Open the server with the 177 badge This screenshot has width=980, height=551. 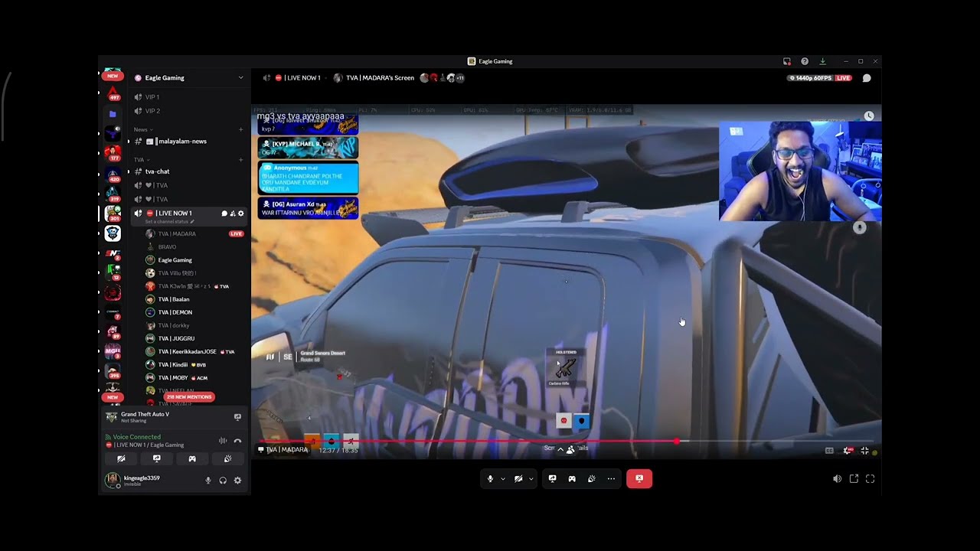(x=113, y=154)
